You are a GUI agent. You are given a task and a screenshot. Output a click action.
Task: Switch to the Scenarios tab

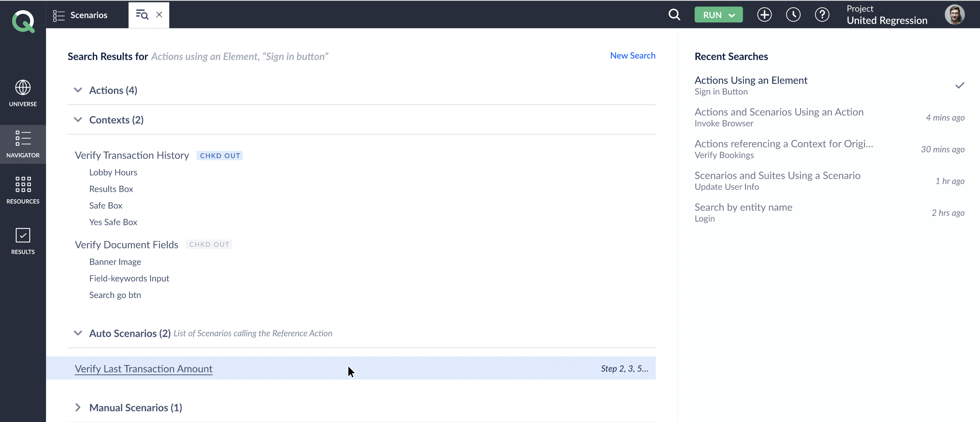[81, 15]
